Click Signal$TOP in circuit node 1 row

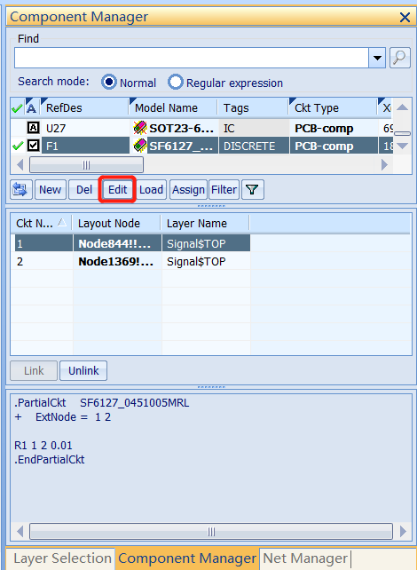[206, 244]
